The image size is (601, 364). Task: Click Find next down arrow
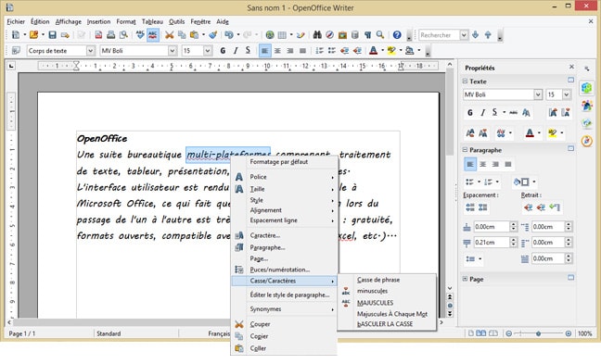[x=475, y=35]
